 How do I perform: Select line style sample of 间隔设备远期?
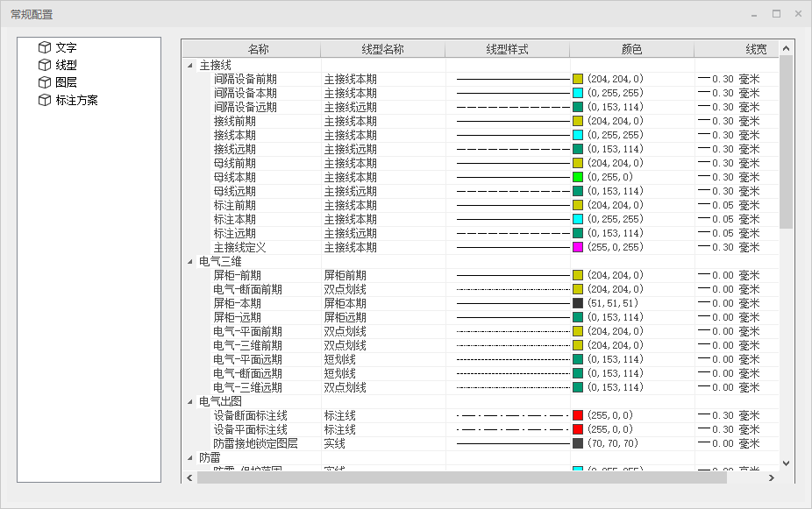coord(512,108)
